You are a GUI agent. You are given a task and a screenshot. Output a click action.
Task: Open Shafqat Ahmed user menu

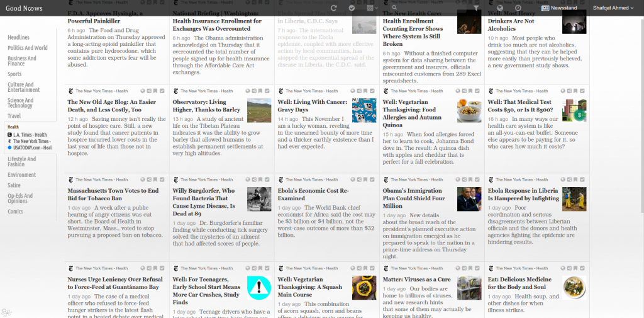point(613,8)
